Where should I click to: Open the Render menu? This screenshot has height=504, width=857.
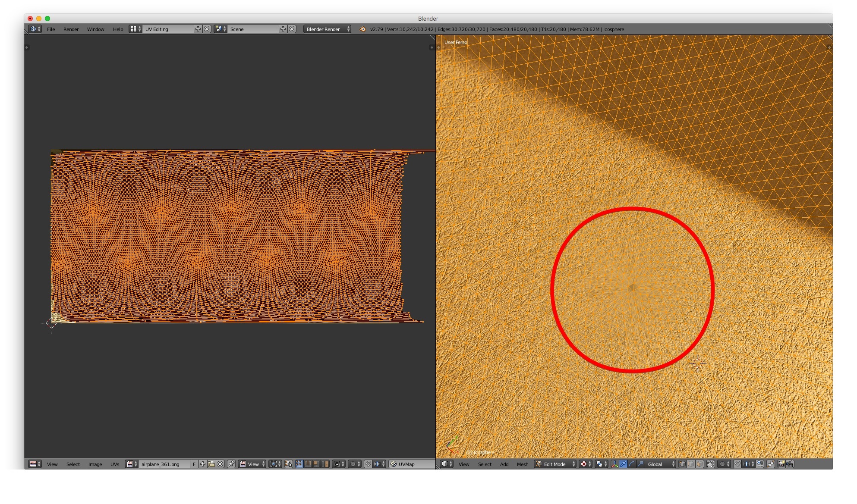[71, 29]
